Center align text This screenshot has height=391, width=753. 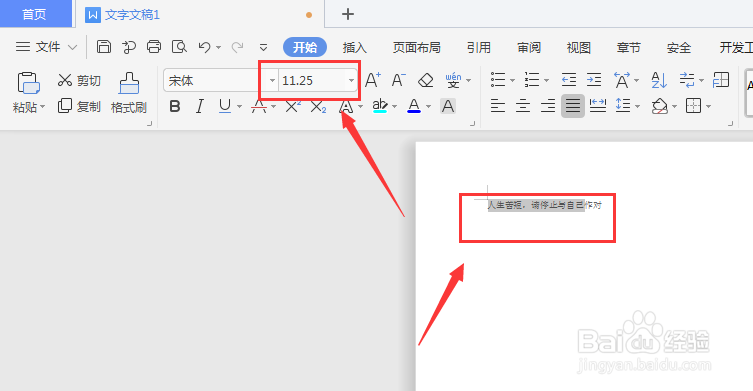pyautogui.click(x=522, y=106)
